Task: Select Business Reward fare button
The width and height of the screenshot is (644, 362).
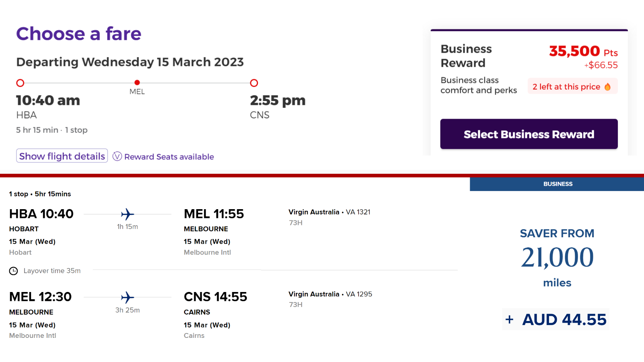Action: 529,134
